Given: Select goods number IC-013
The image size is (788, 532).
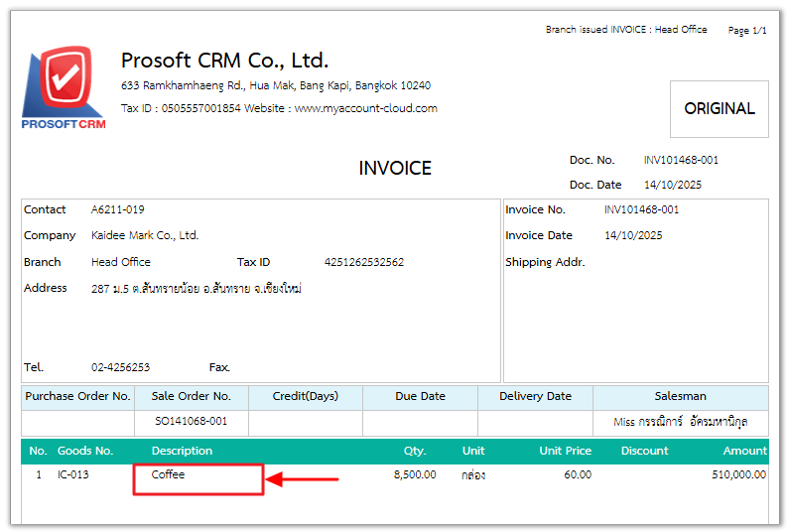Looking at the screenshot, I should click(x=73, y=474).
